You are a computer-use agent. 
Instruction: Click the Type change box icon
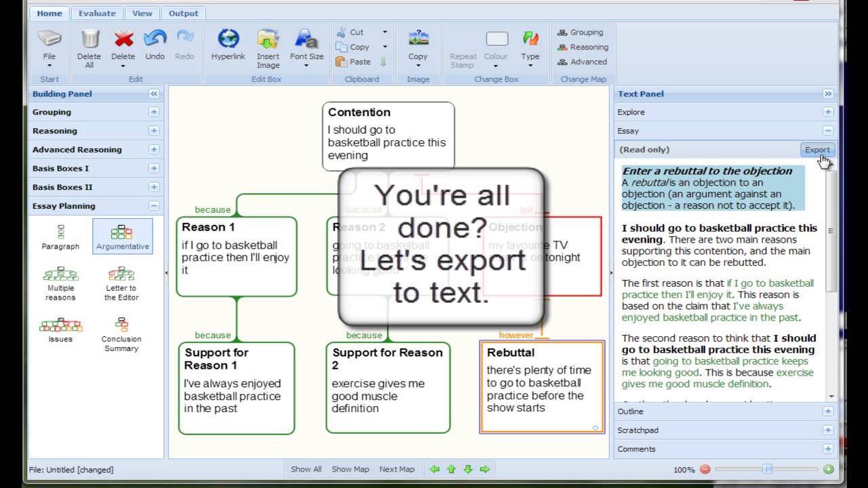[x=530, y=39]
